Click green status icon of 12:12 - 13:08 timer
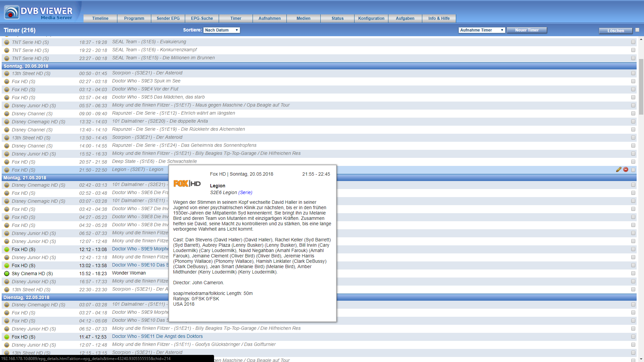This screenshot has width=644, height=362. click(x=7, y=249)
